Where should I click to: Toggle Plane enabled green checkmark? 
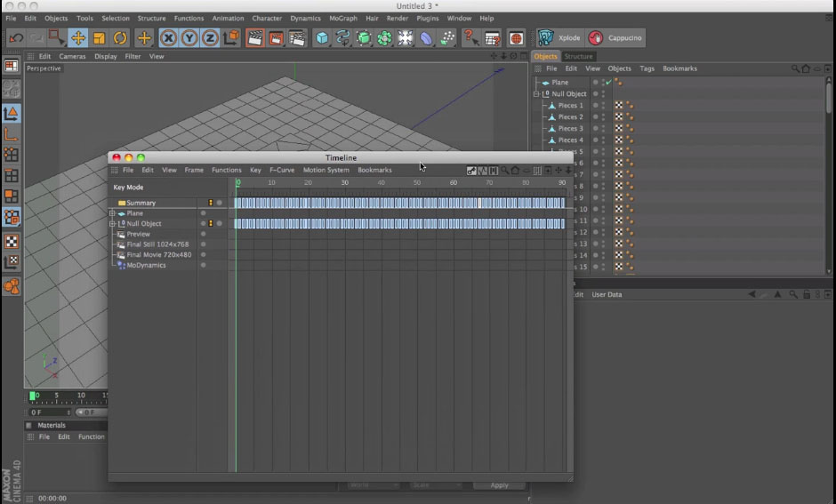click(609, 82)
